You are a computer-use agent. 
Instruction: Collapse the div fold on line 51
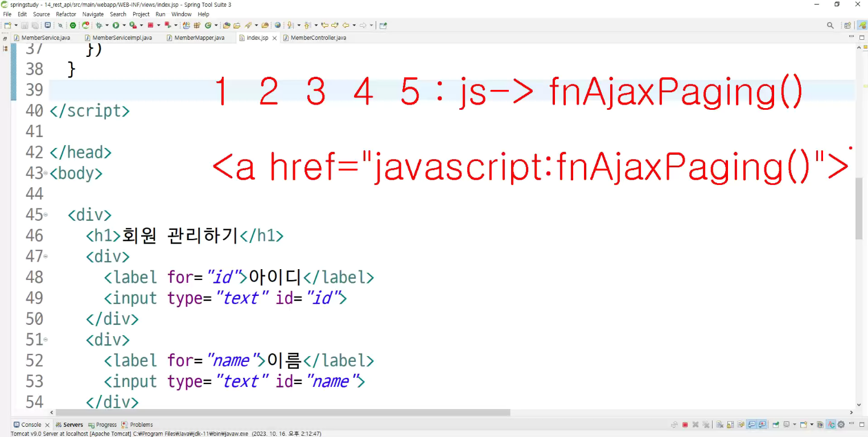pos(46,340)
